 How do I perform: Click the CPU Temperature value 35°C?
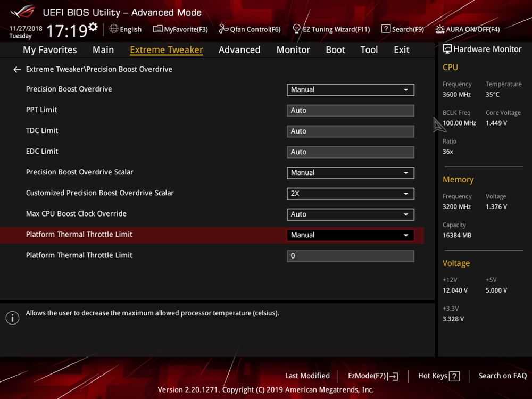492,95
